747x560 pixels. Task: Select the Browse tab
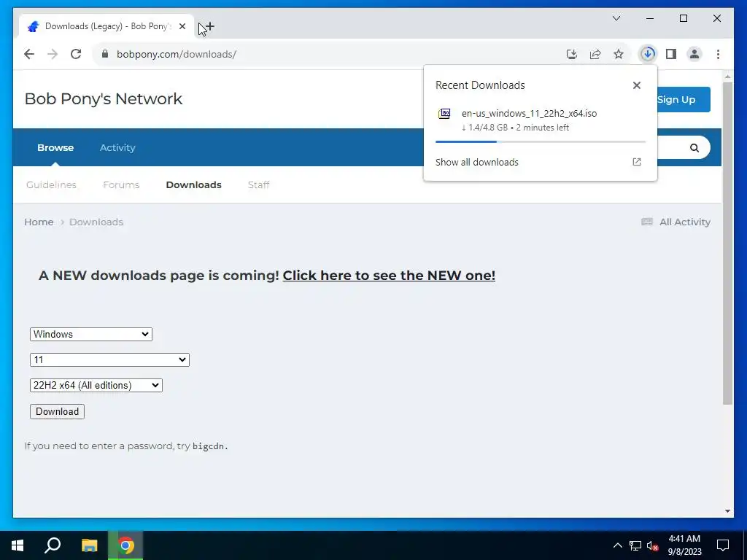coord(55,147)
